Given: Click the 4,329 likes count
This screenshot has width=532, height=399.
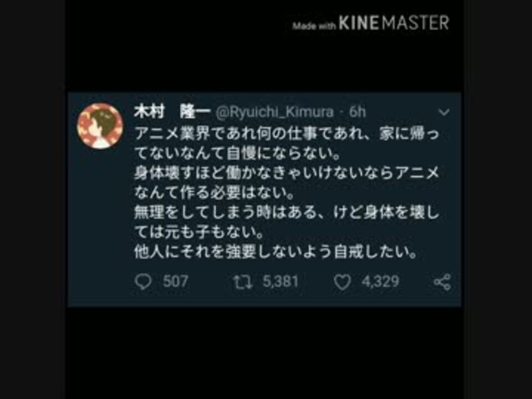Looking at the screenshot, I should click(380, 282).
